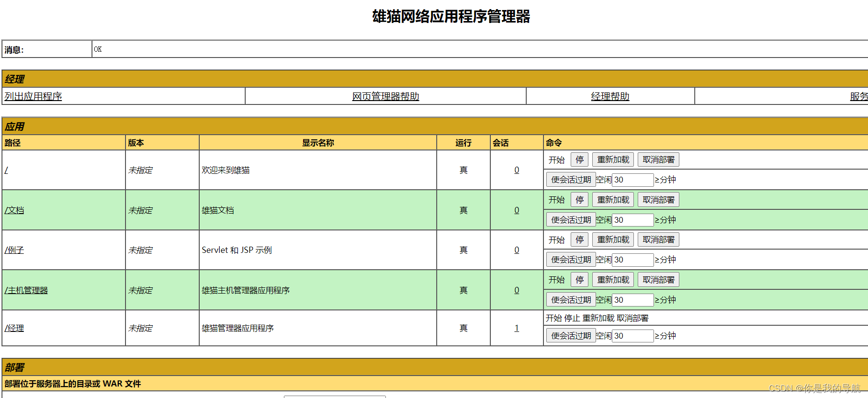The height and width of the screenshot is (398, 868).
Task: Reload the /文档 application
Action: pos(613,200)
